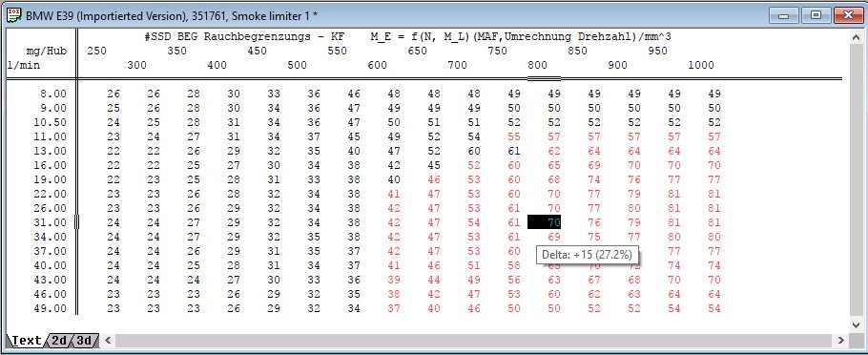Select the highlighted 70 cell in row 31.00
This screenshot has width=868, height=355.
click(544, 222)
